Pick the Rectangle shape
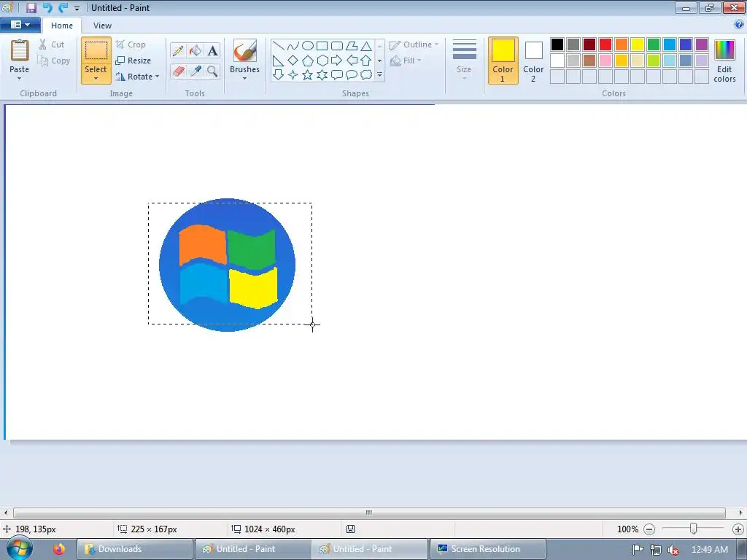Screen dimensions: 747x560 pos(322,46)
